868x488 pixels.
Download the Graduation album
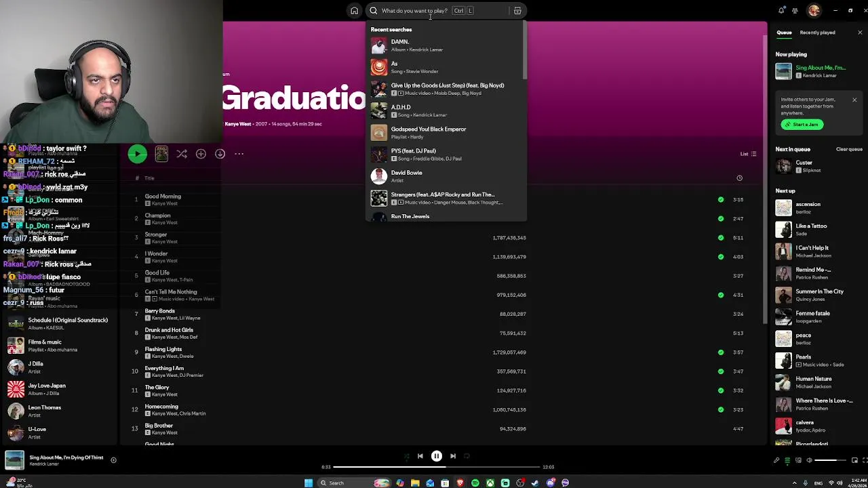(220, 154)
